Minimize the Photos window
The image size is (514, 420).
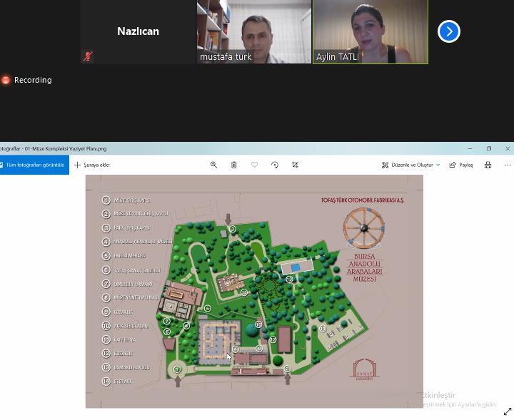[x=470, y=148]
